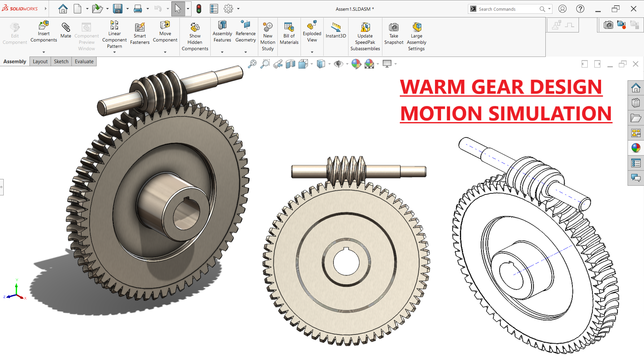644x362 pixels.
Task: Click Section View icon in heads-up toolbar
Action: click(290, 64)
